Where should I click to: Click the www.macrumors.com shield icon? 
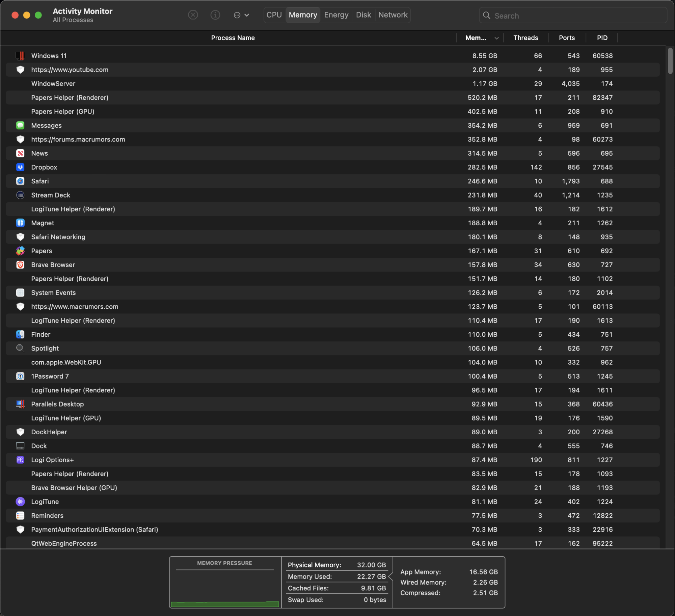20,306
